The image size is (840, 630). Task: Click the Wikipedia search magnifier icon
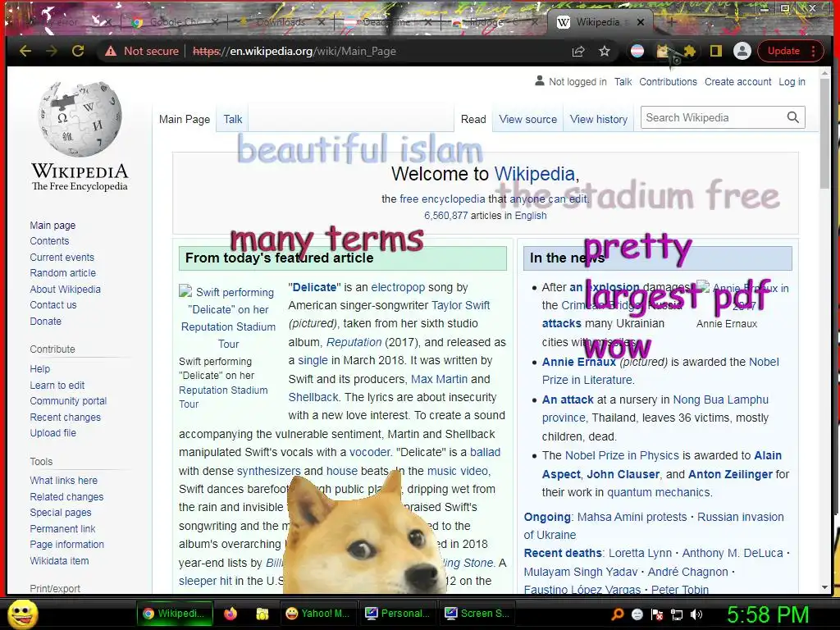(793, 118)
